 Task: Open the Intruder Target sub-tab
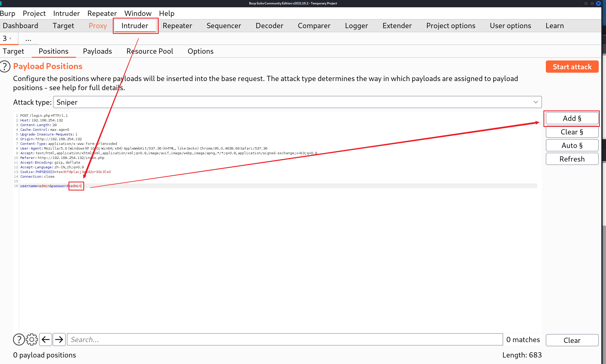point(13,51)
